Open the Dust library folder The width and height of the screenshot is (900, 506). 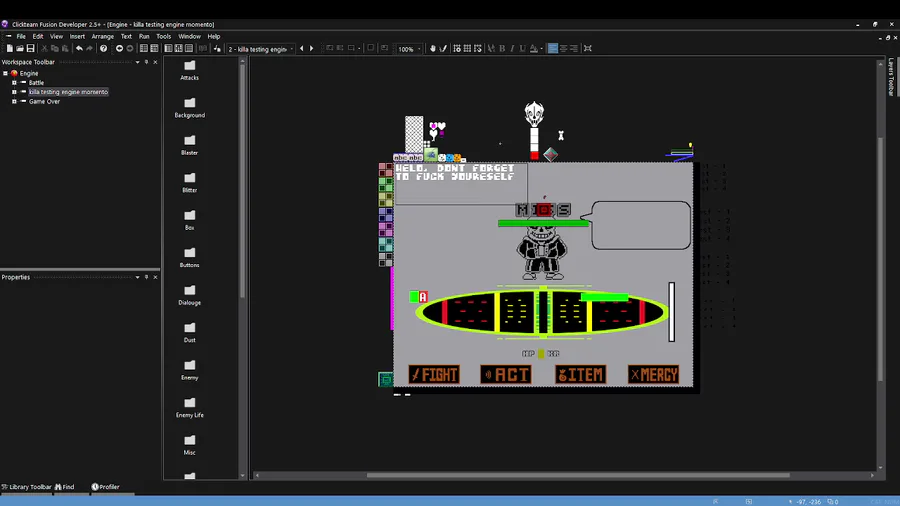189,332
